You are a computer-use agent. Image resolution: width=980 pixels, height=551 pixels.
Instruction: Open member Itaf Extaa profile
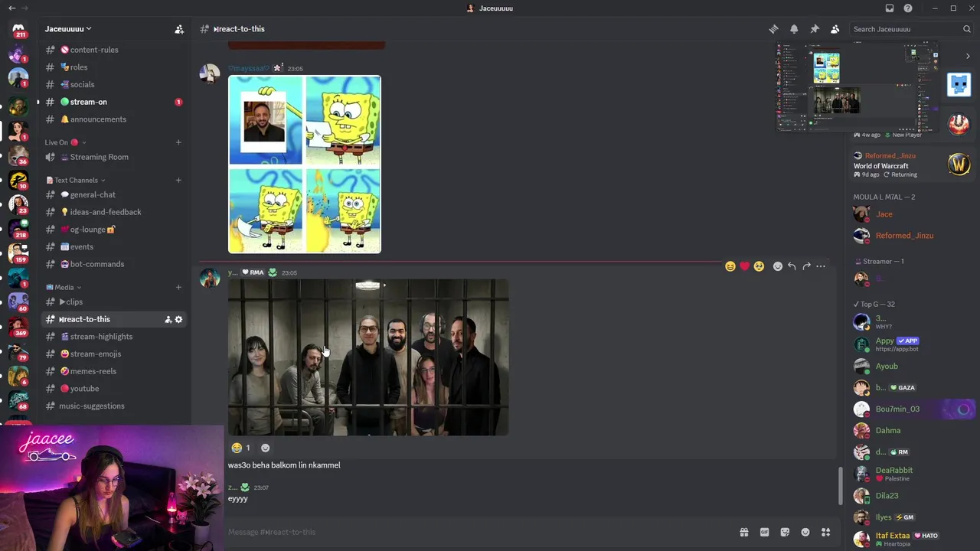[913, 539]
